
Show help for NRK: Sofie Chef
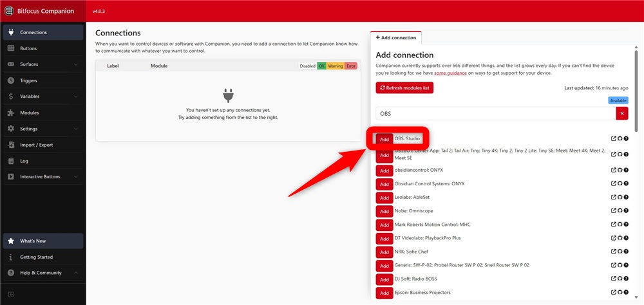(x=626, y=252)
